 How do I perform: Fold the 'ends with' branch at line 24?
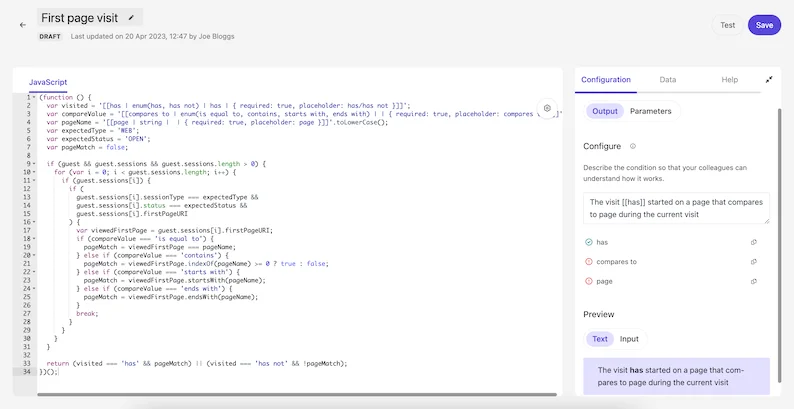click(x=34, y=289)
